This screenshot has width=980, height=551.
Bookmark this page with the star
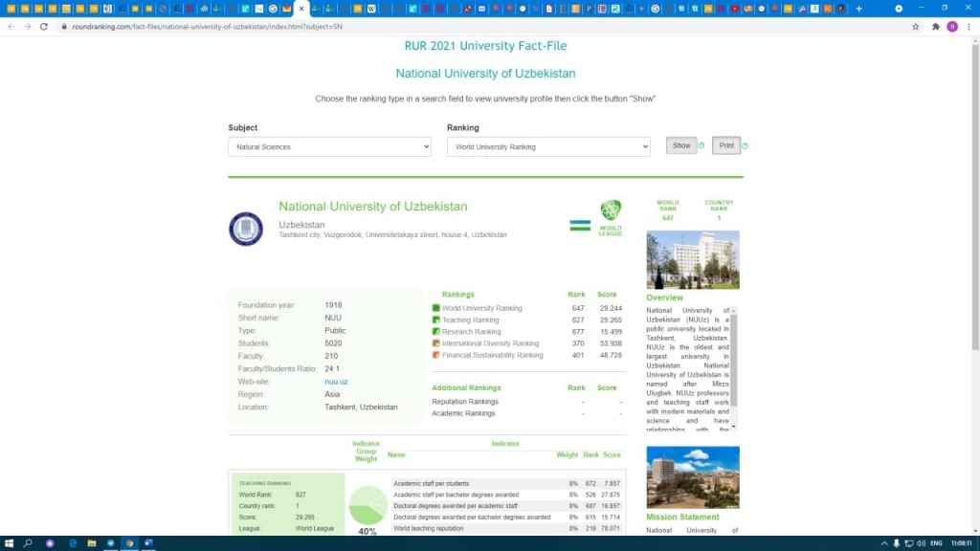pos(916,27)
